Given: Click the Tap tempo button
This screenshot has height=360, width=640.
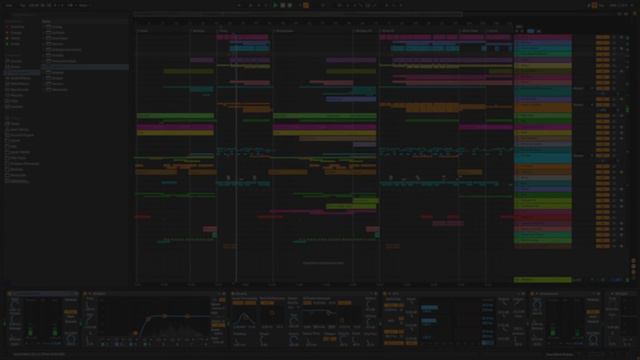Looking at the screenshot, I should click(22, 5).
